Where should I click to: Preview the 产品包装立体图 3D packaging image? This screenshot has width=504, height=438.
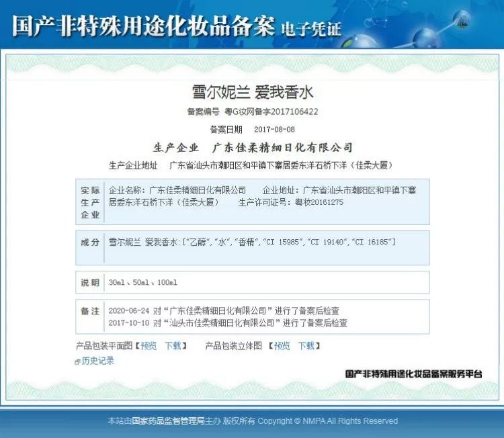(x=282, y=346)
